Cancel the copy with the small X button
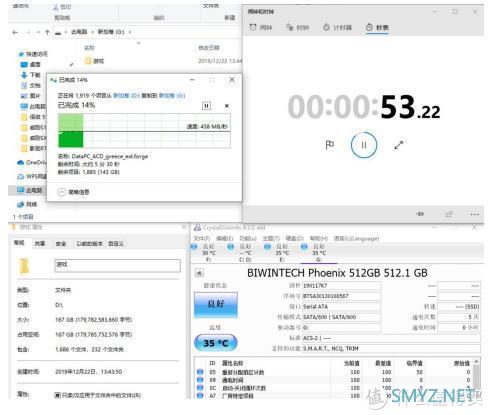 [227, 106]
